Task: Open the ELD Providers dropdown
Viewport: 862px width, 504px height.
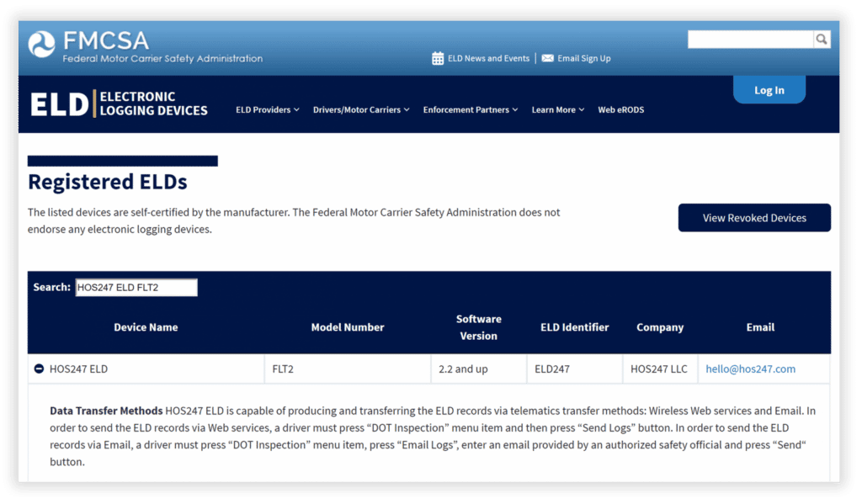Action: point(267,109)
